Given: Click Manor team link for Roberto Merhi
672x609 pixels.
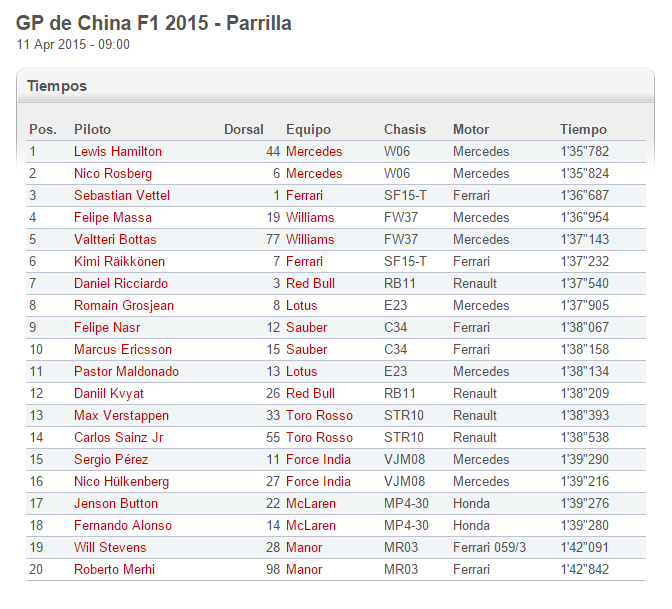Looking at the screenshot, I should [304, 570].
